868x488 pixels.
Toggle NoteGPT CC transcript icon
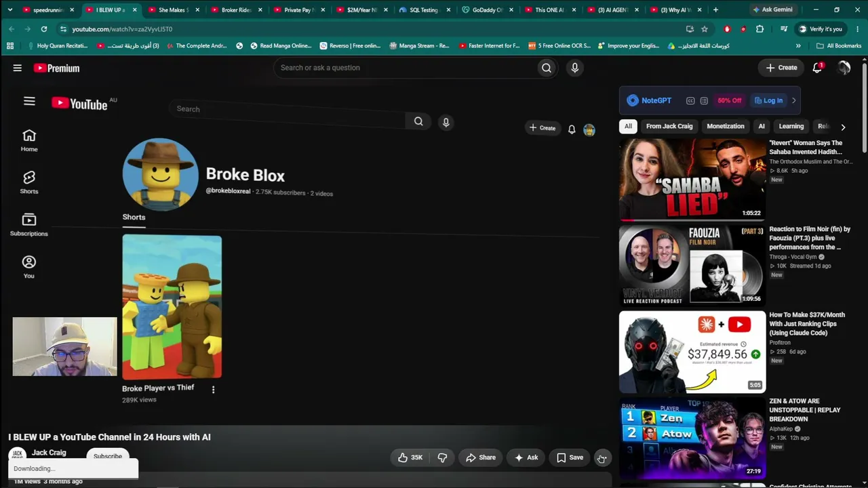point(690,100)
